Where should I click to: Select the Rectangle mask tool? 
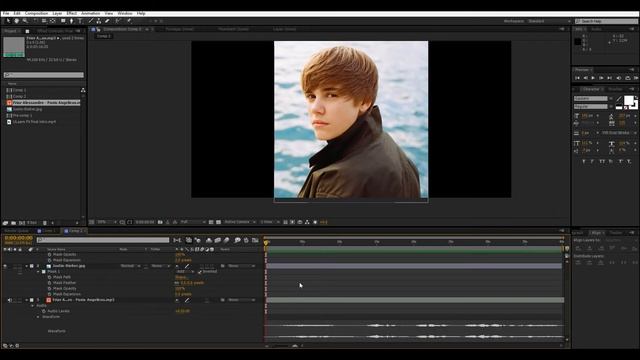63,21
